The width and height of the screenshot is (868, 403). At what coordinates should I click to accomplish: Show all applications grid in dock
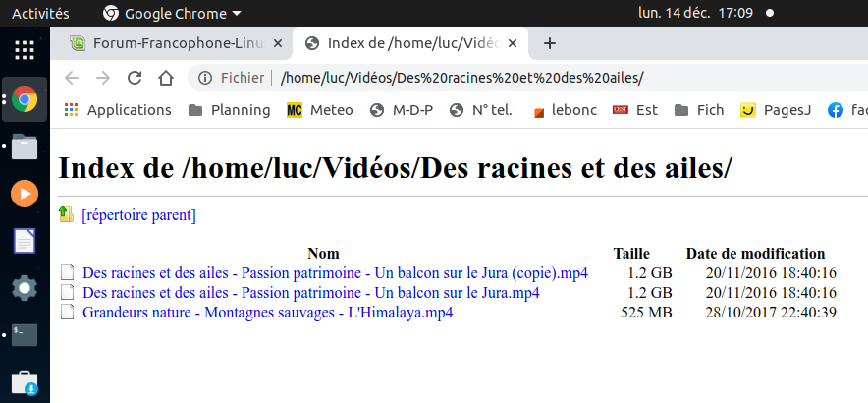(25, 50)
